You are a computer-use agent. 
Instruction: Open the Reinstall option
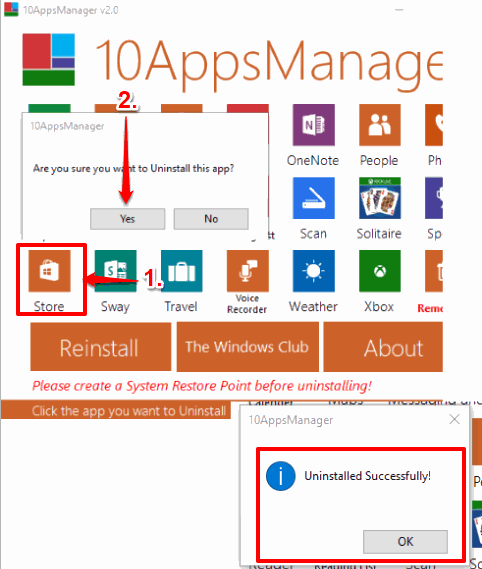(101, 347)
